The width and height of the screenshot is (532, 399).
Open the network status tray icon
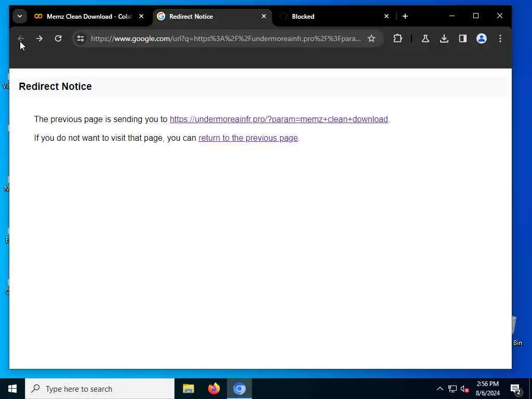[x=453, y=389]
